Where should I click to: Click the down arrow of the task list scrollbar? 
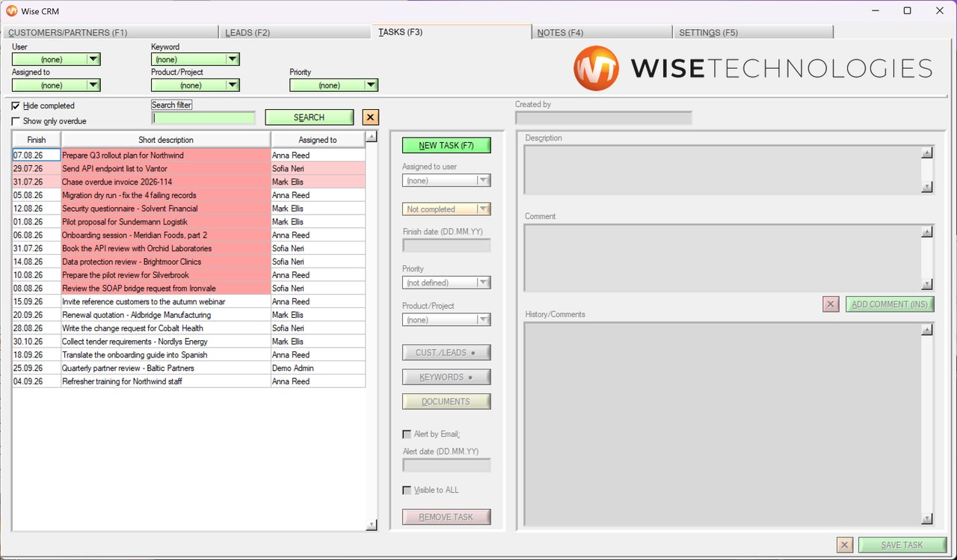click(372, 526)
